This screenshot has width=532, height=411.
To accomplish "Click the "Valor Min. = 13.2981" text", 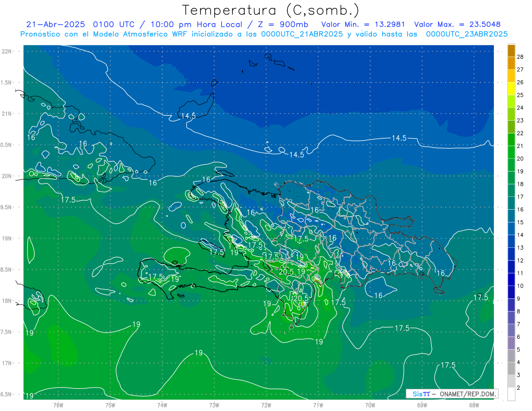I will 363,24.
